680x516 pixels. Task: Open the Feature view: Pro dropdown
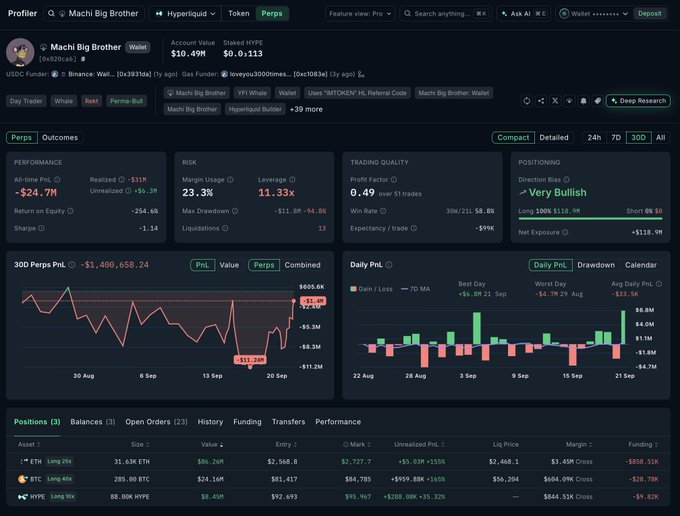[360, 14]
